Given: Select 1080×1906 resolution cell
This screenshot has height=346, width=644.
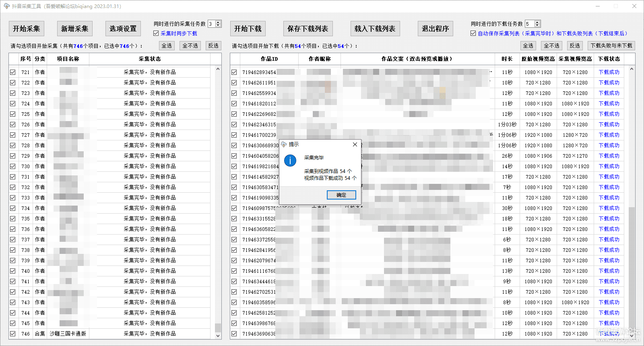Looking at the screenshot, I should [538, 156].
